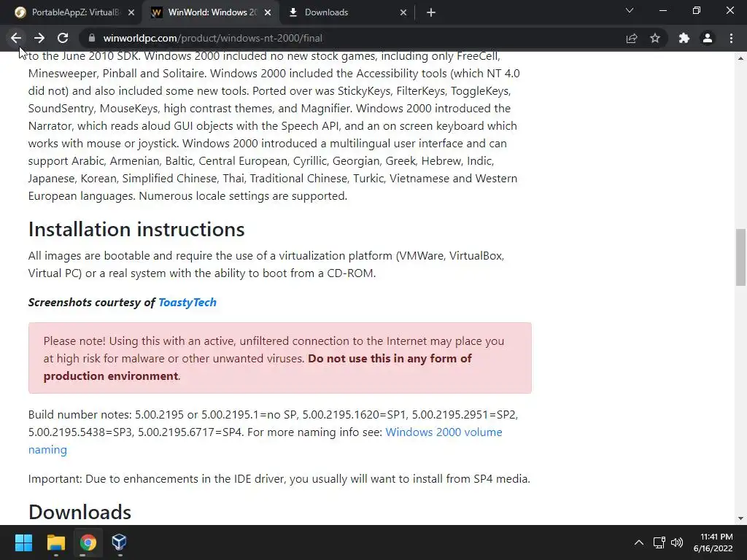Close the WinWorld tab
This screenshot has height=560, width=747.
268,12
